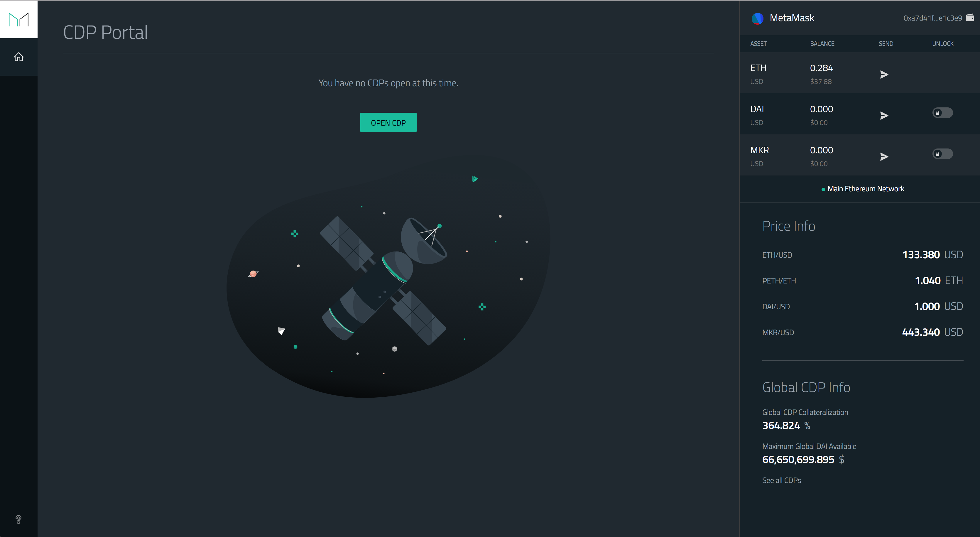The width and height of the screenshot is (980, 537).
Task: Click the Main Ethereum Network status
Action: pos(865,189)
